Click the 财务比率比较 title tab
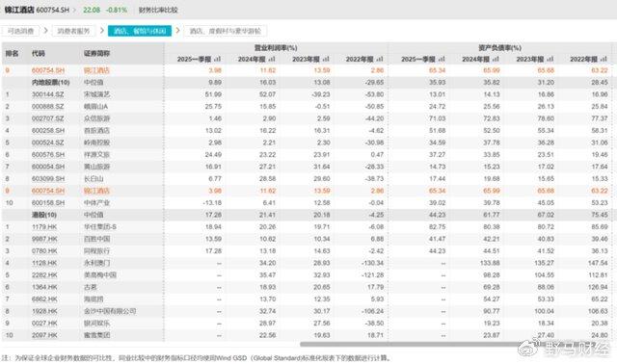This screenshot has width=617, height=364. pyautogui.click(x=158, y=10)
